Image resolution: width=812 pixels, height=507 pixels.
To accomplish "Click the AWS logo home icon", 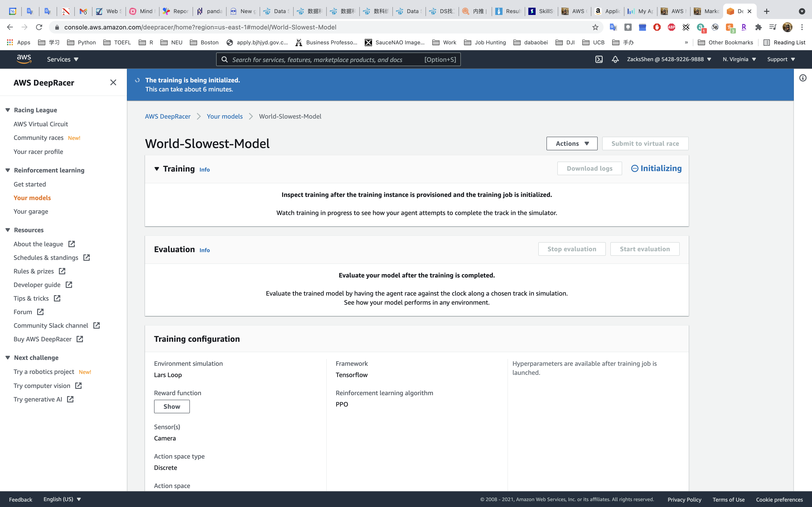I will point(24,59).
